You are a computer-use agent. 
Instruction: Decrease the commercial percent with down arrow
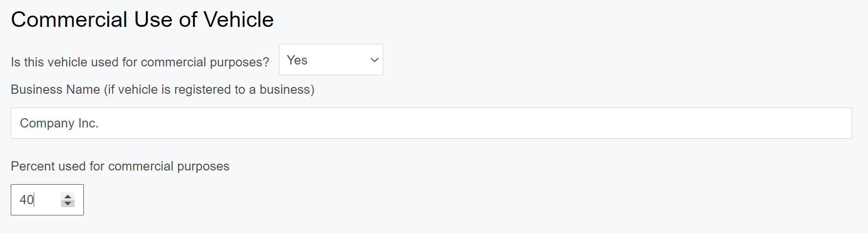pos(68,203)
